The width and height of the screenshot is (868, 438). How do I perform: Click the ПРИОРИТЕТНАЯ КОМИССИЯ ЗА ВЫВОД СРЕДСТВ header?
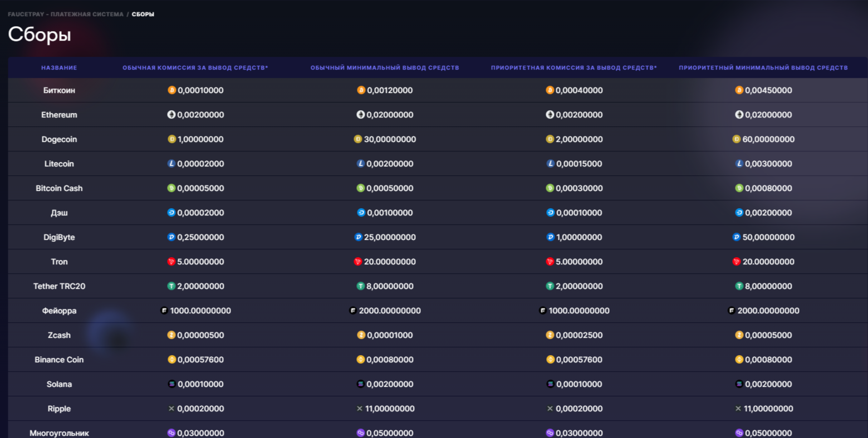[x=574, y=68]
